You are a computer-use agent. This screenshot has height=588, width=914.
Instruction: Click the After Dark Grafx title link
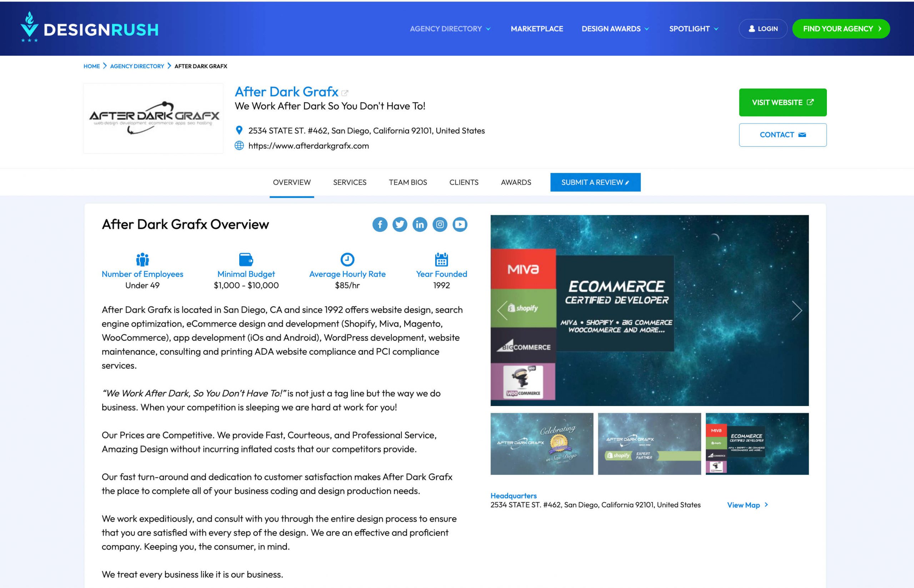pyautogui.click(x=286, y=92)
